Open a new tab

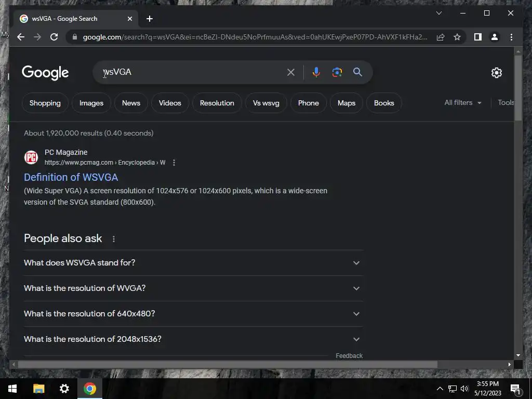(x=149, y=19)
